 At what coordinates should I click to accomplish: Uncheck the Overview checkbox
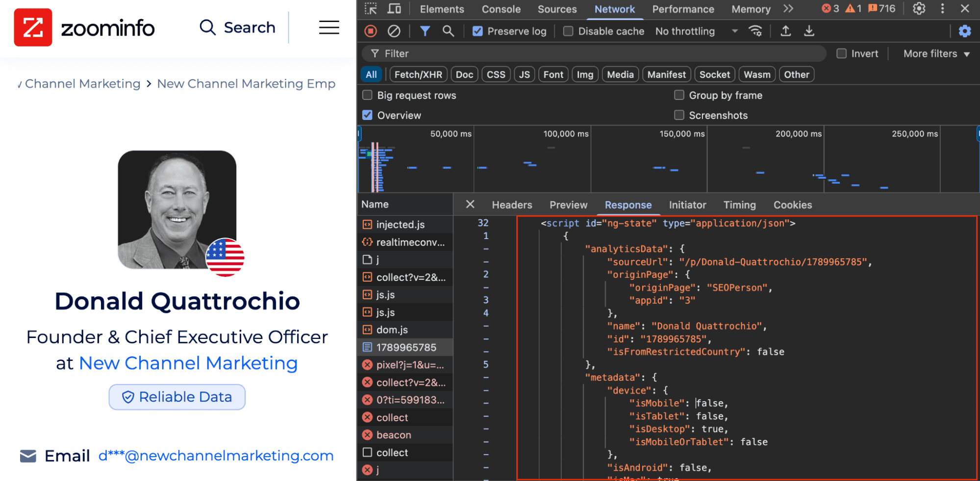coord(367,115)
